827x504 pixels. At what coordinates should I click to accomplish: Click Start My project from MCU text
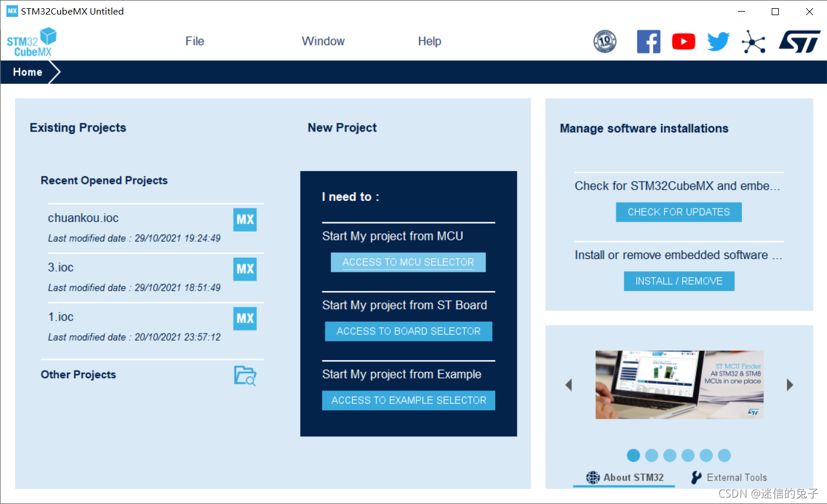click(393, 236)
